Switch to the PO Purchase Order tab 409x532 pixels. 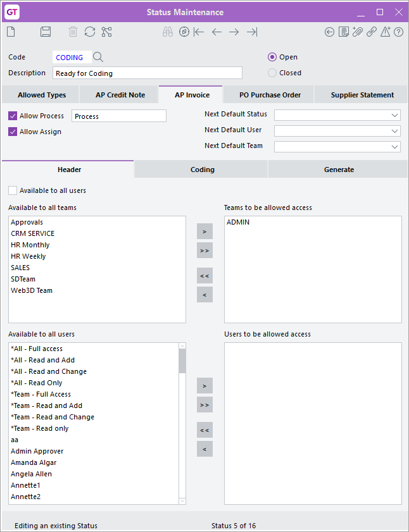[270, 95]
